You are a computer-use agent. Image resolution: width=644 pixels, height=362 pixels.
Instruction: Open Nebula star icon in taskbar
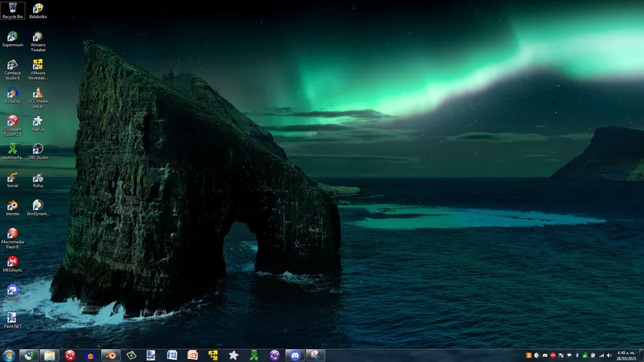(x=233, y=356)
